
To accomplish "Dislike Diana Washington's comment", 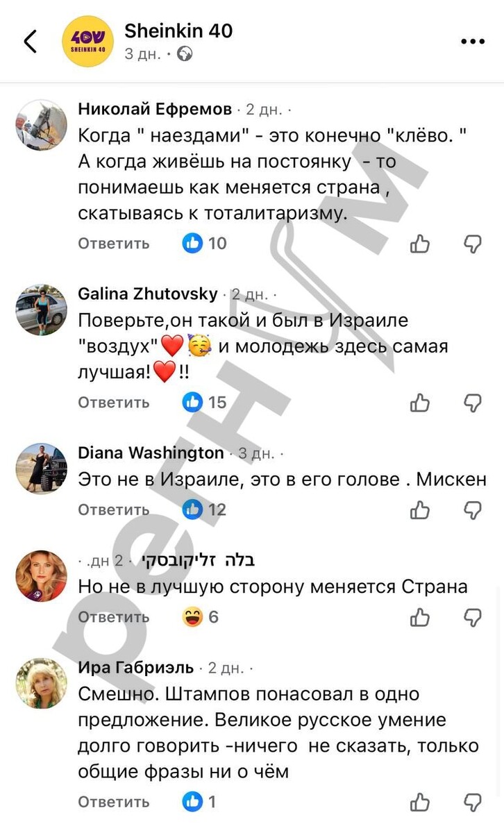I will [x=473, y=510].
